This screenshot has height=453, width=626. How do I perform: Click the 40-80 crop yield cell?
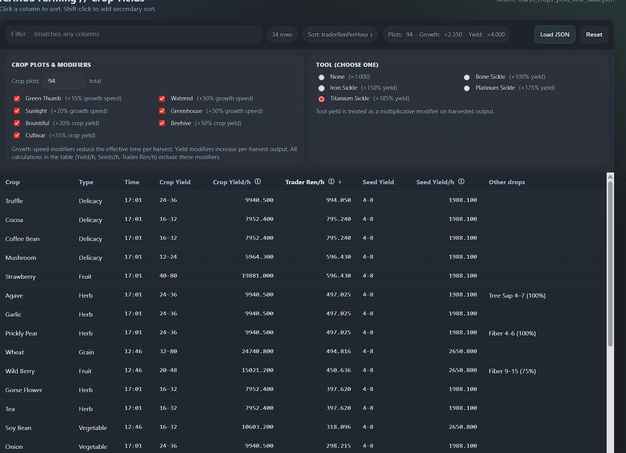tap(168, 276)
